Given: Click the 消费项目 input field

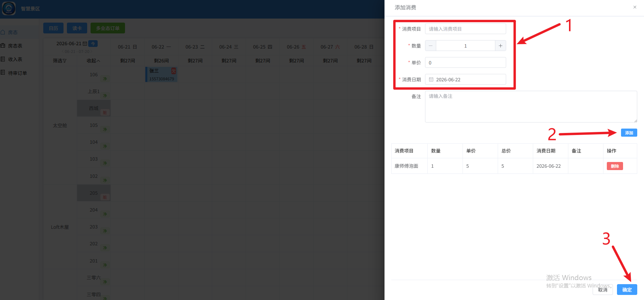Looking at the screenshot, I should pos(465,29).
